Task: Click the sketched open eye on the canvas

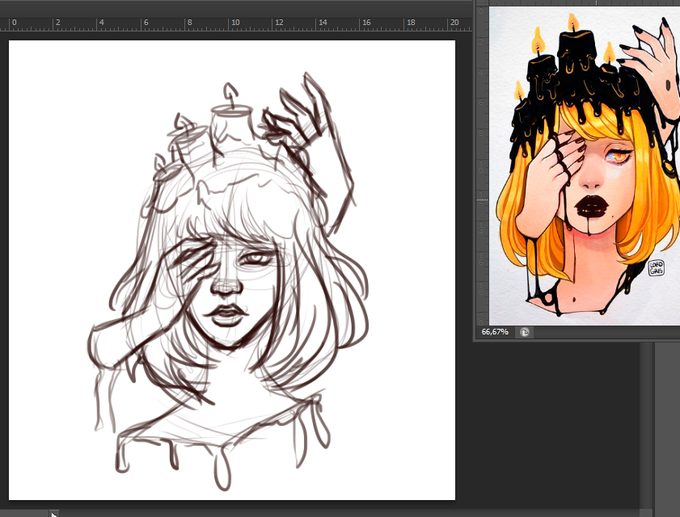Action: pos(257,259)
